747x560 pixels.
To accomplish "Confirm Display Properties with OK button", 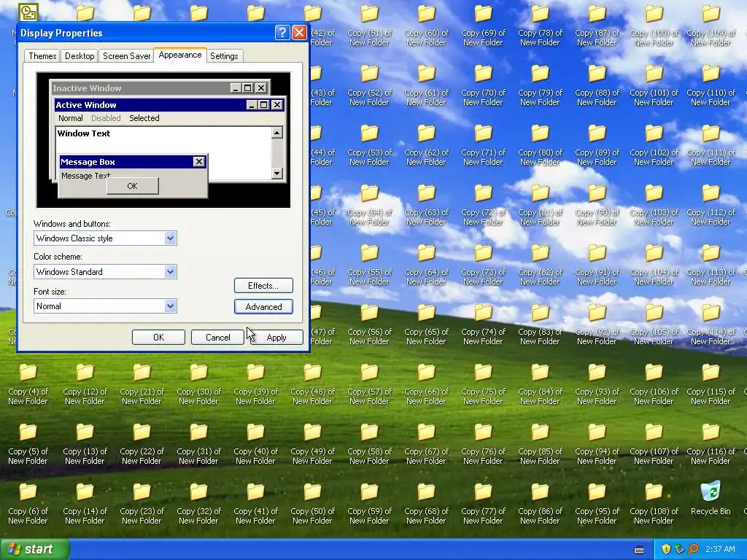I will coord(158,337).
